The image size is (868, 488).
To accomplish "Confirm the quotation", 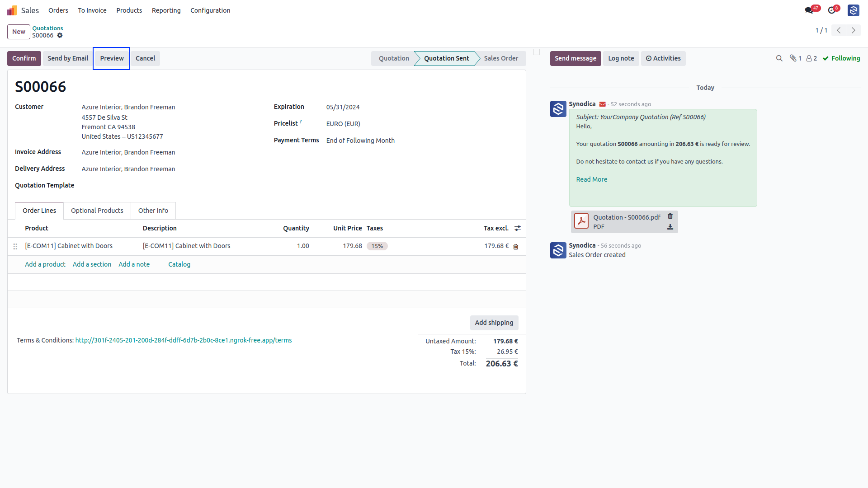I will (24, 58).
